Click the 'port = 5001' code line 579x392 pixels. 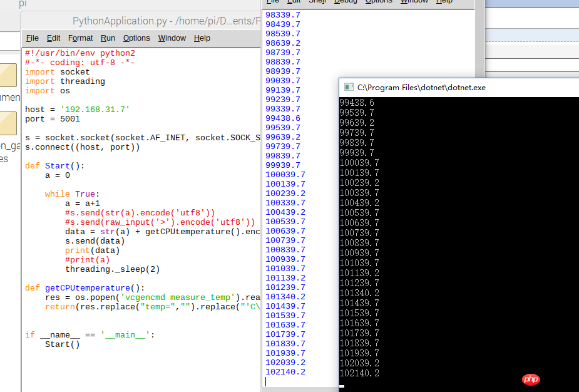(53, 119)
